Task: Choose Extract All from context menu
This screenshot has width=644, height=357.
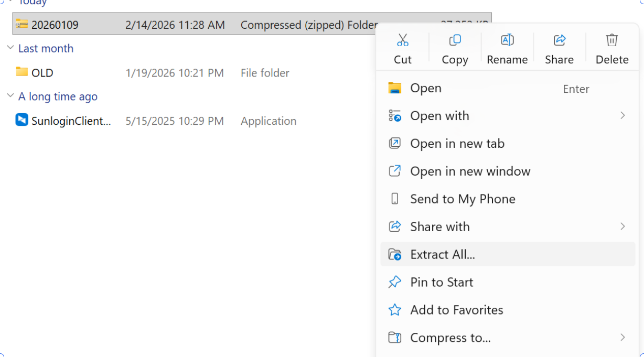Action: tap(442, 255)
